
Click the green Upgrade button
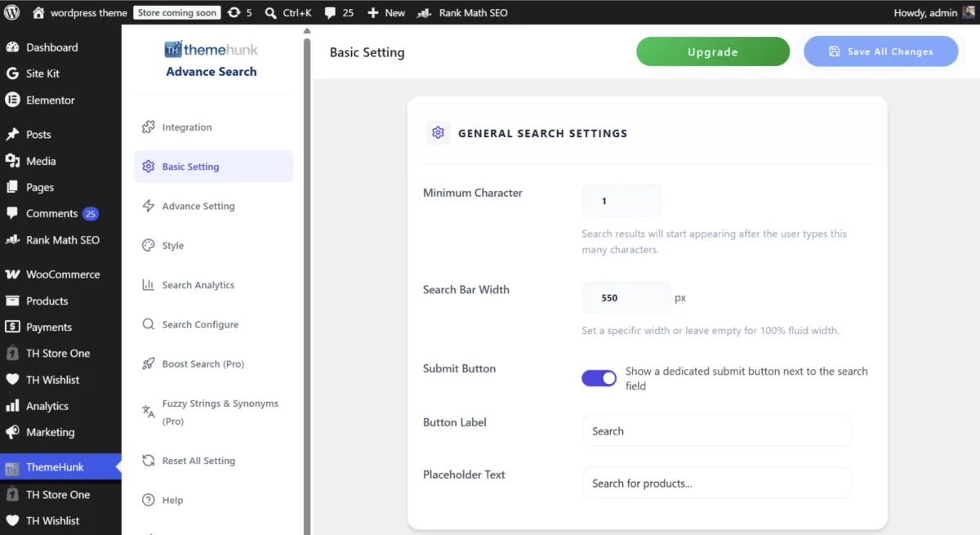[713, 51]
